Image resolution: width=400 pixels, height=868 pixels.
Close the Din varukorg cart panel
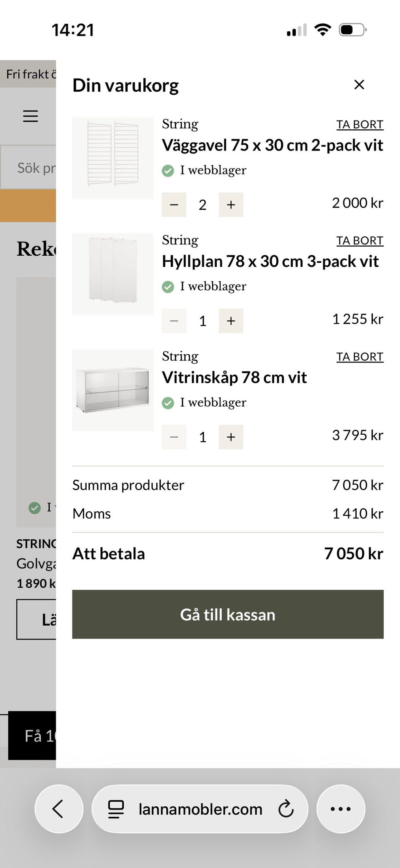pyautogui.click(x=359, y=85)
